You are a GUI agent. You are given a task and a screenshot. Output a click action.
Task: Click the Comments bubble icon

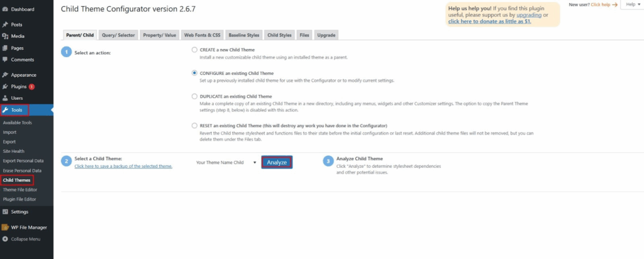(5, 60)
